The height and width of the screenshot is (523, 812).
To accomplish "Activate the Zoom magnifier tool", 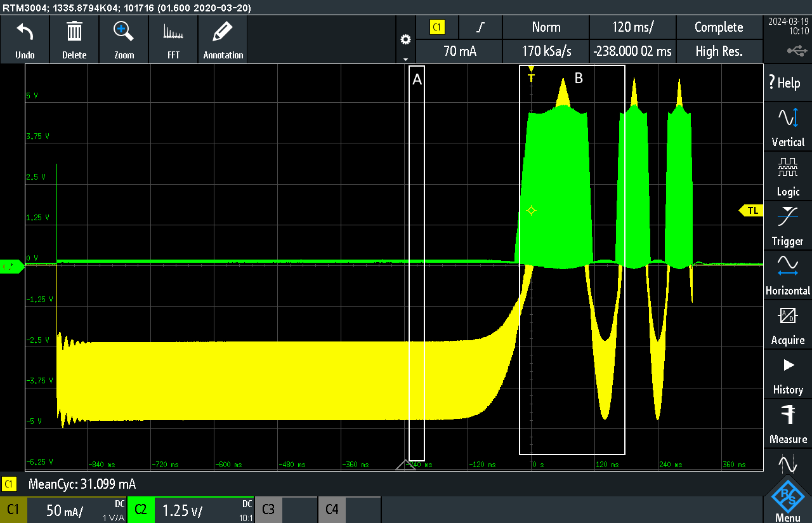I will [x=124, y=30].
